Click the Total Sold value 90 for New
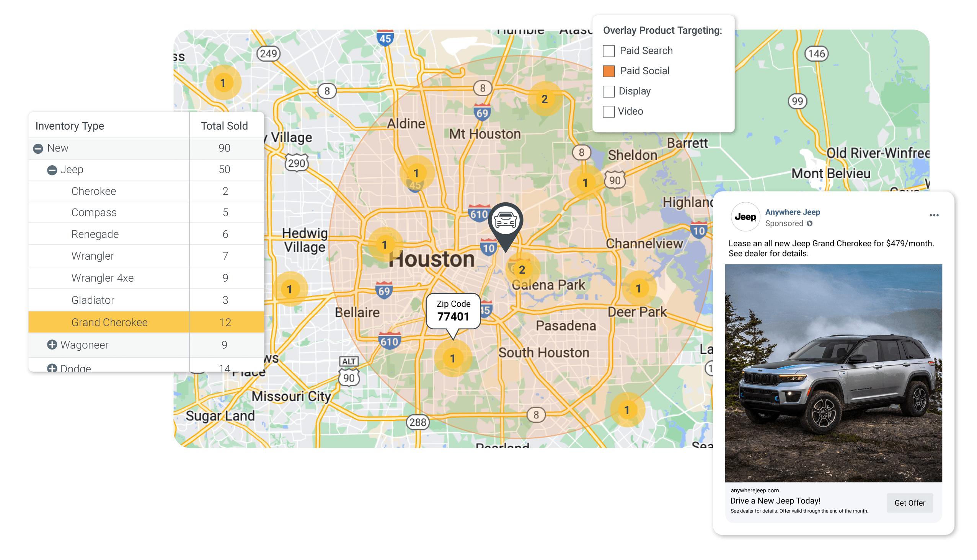This screenshot has height=560, width=977. (x=224, y=148)
